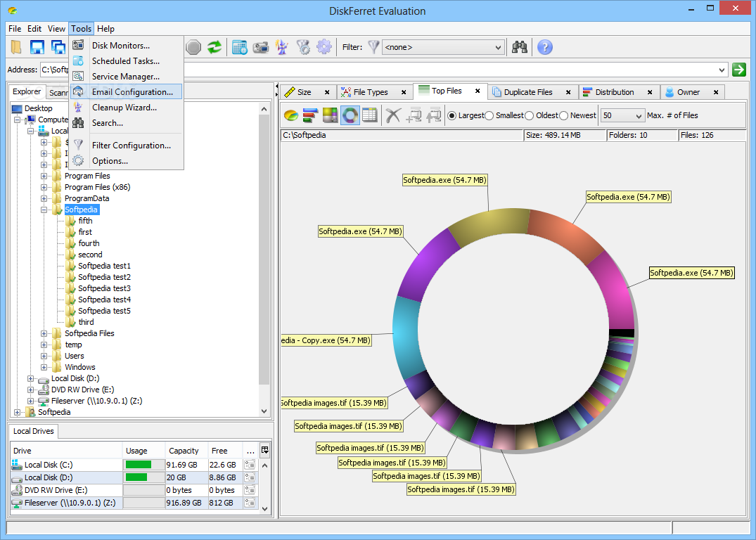Image resolution: width=756 pixels, height=540 pixels.
Task: Open scheduled tasks calendar toolbar icon
Action: click(240, 47)
